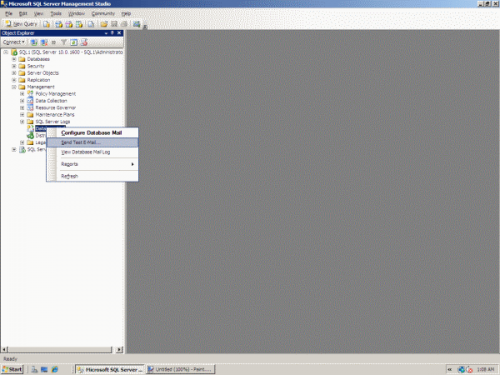Click the Save toolbar icon
The image size is (500, 375).
click(114, 24)
